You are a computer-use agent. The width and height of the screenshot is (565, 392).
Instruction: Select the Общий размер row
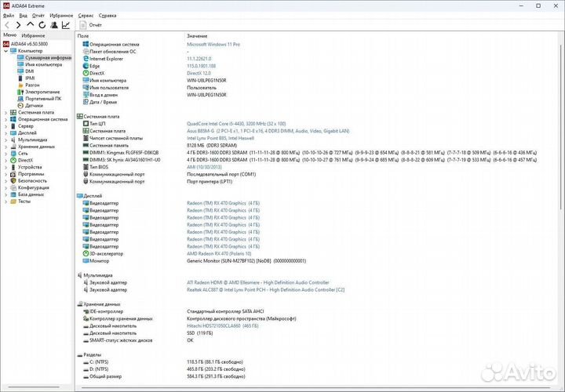tap(163, 376)
